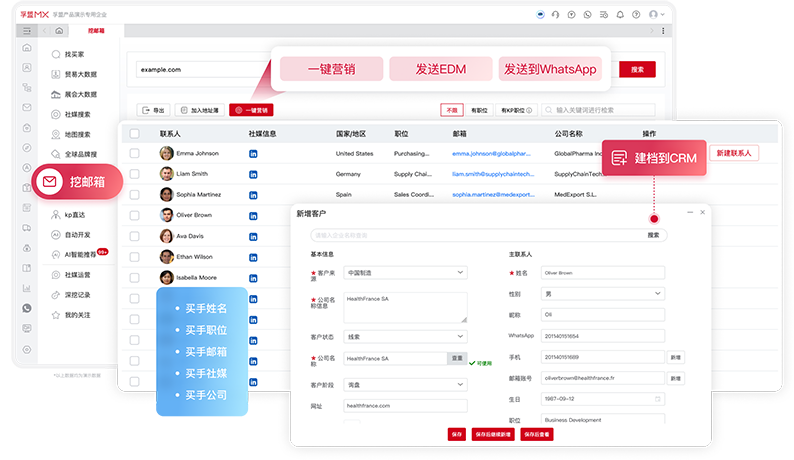Click the red 搜索 button beside domain field
The image size is (794, 460).
pos(637,69)
